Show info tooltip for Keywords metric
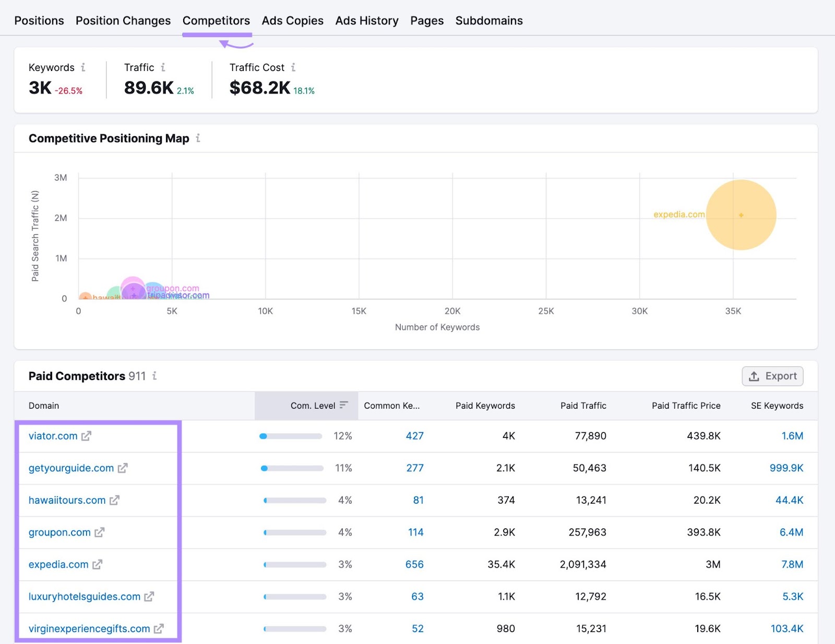Screen dimensions: 835x644 (x=83, y=67)
